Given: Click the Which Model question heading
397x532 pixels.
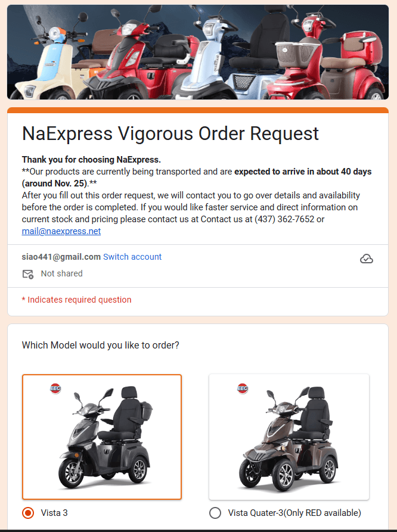Looking at the screenshot, I should pos(100,345).
